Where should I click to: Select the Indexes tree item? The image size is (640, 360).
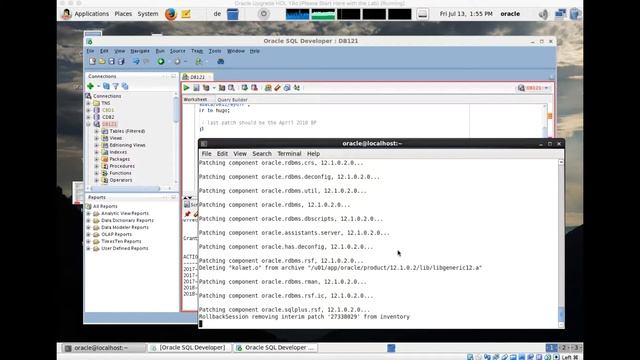(118, 152)
